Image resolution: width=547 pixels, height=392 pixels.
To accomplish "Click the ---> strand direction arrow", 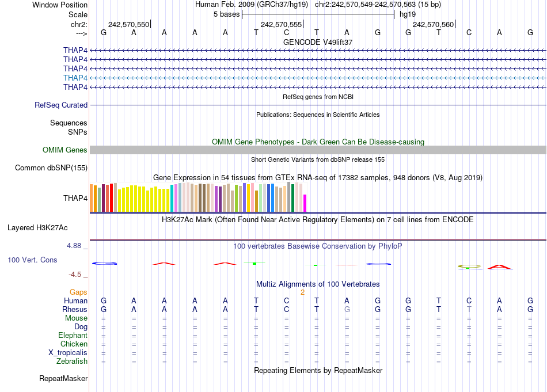I will click(81, 33).
